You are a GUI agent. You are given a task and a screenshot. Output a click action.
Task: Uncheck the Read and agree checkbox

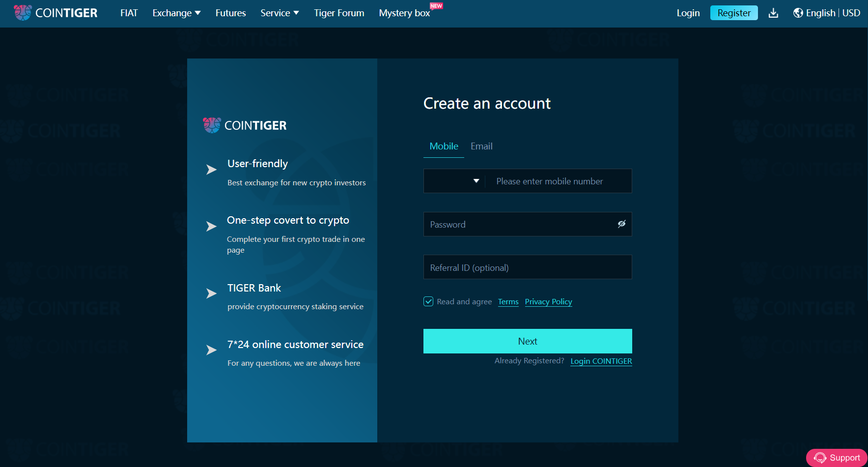pyautogui.click(x=428, y=301)
